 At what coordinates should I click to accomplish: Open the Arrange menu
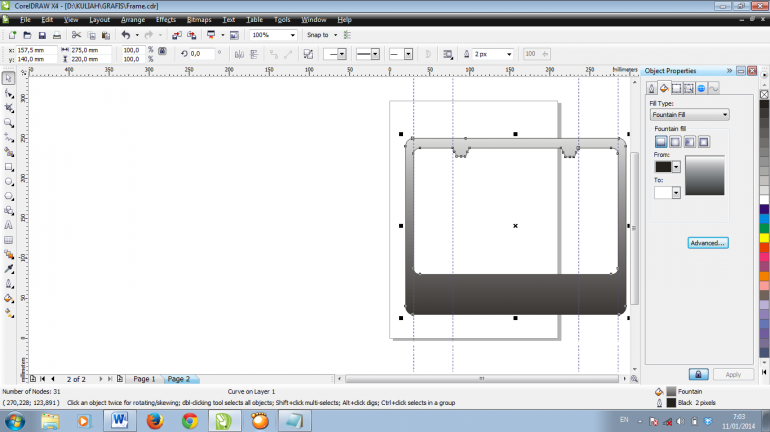pos(133,20)
